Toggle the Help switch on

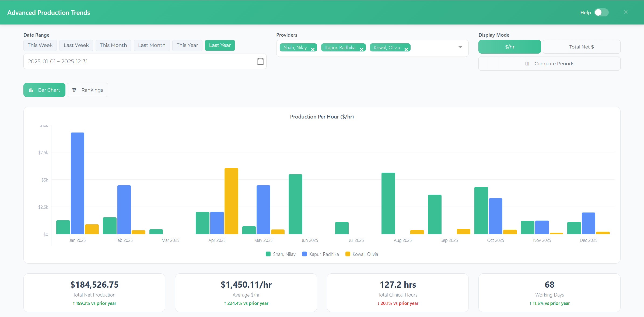point(601,13)
